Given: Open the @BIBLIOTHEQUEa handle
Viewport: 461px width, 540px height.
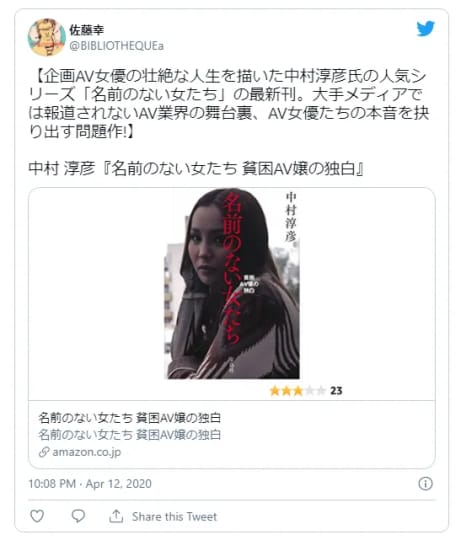Looking at the screenshot, I should click(x=116, y=46).
